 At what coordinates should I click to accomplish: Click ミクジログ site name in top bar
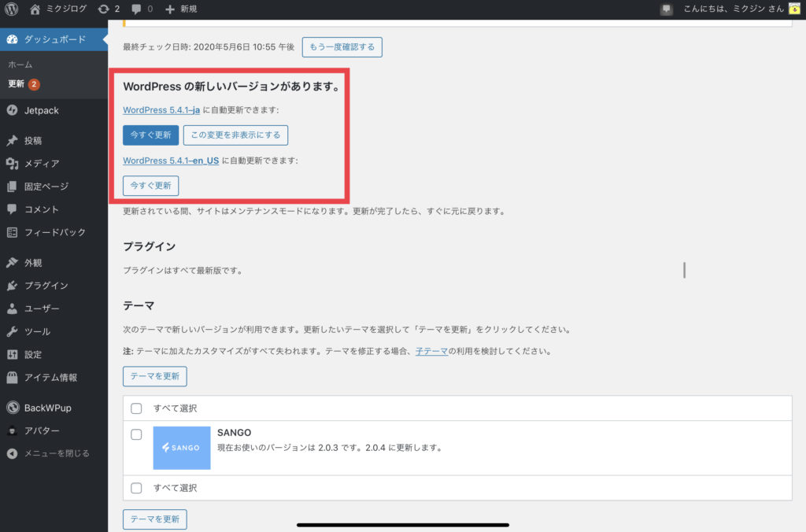click(66, 9)
